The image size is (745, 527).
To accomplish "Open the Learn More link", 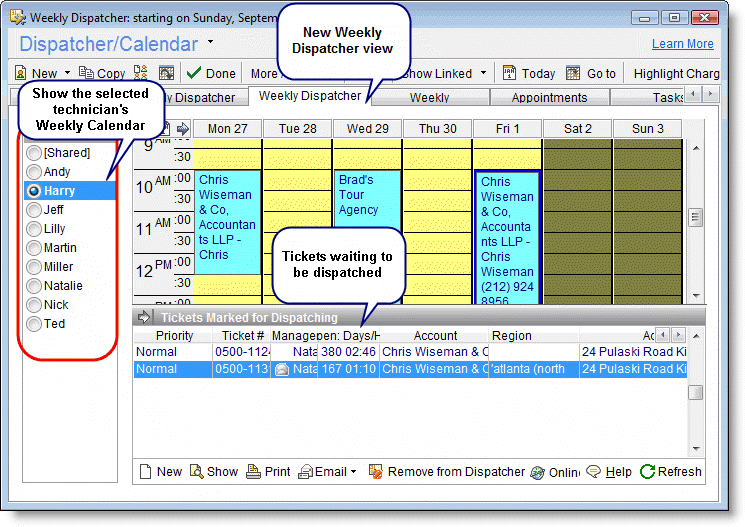I will [682, 44].
